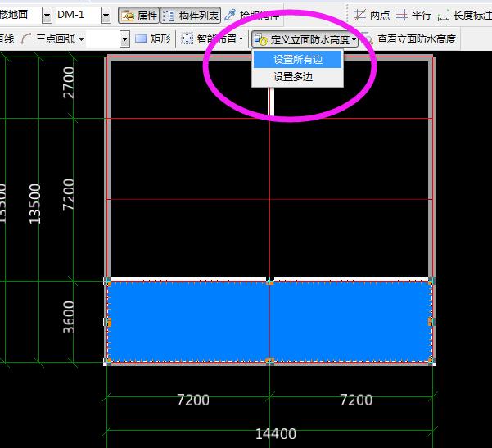Open the 构件列表 component list
The width and height of the screenshot is (492, 448).
click(x=191, y=16)
